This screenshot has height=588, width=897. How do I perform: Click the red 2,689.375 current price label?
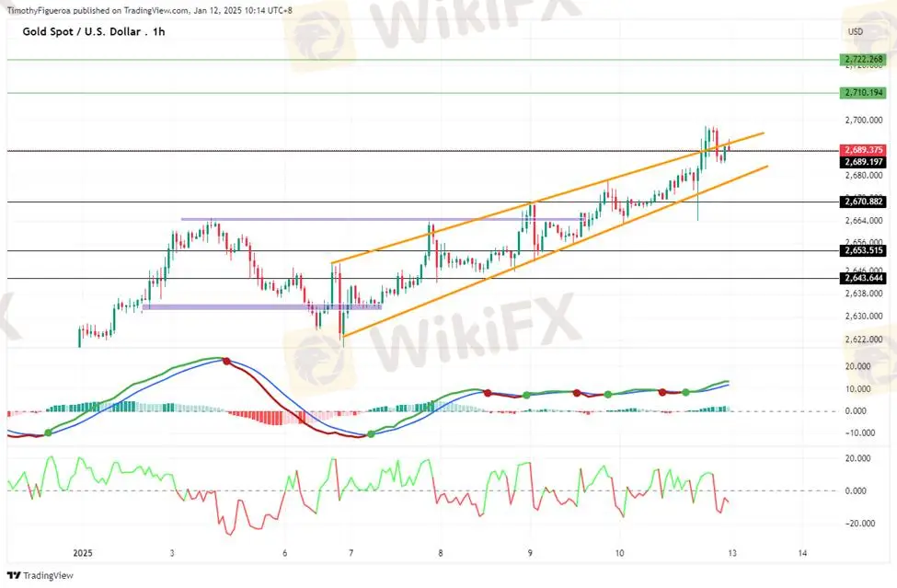tap(863, 150)
